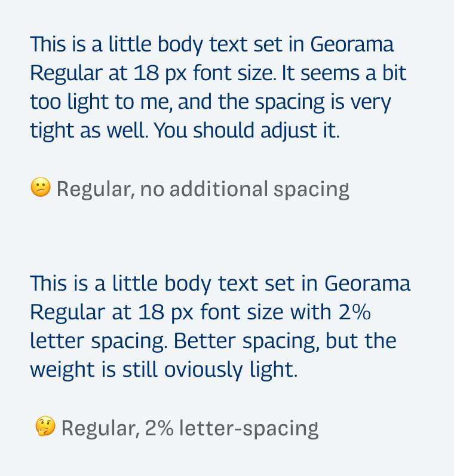Click the word "letter-spacing" in the second caption
Viewport: 454px width, 476px height.
coord(249,429)
